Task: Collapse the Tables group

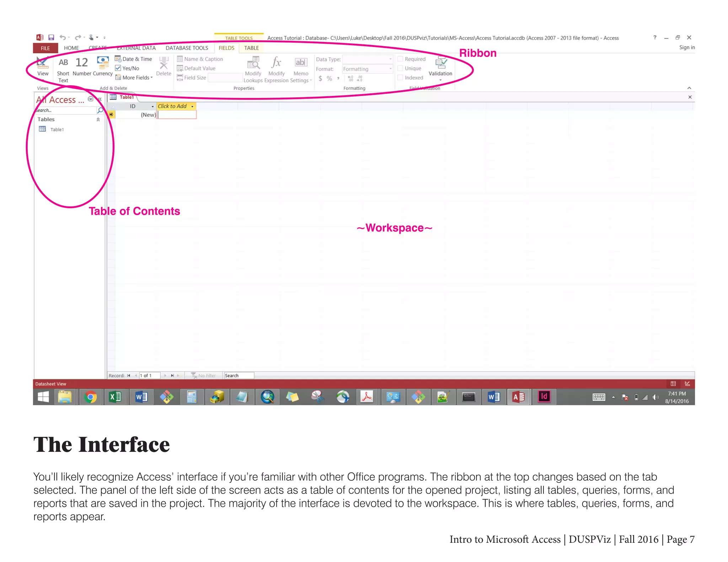Action: coord(98,120)
